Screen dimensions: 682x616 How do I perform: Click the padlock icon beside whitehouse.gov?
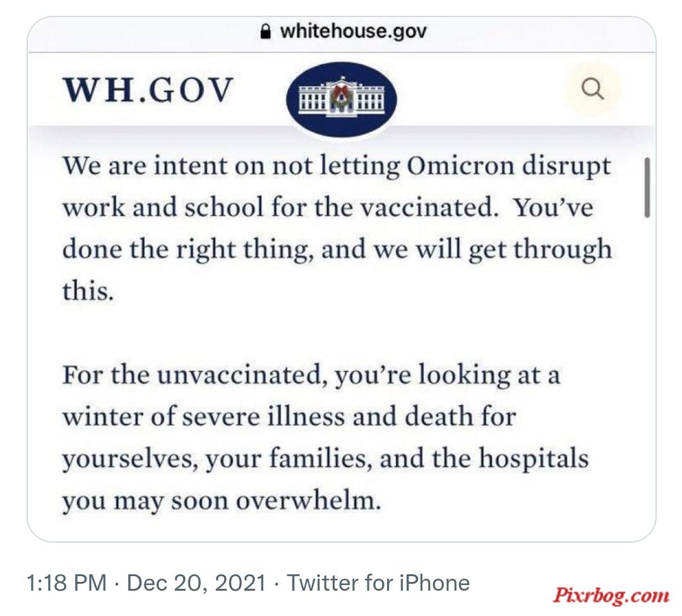[265, 32]
